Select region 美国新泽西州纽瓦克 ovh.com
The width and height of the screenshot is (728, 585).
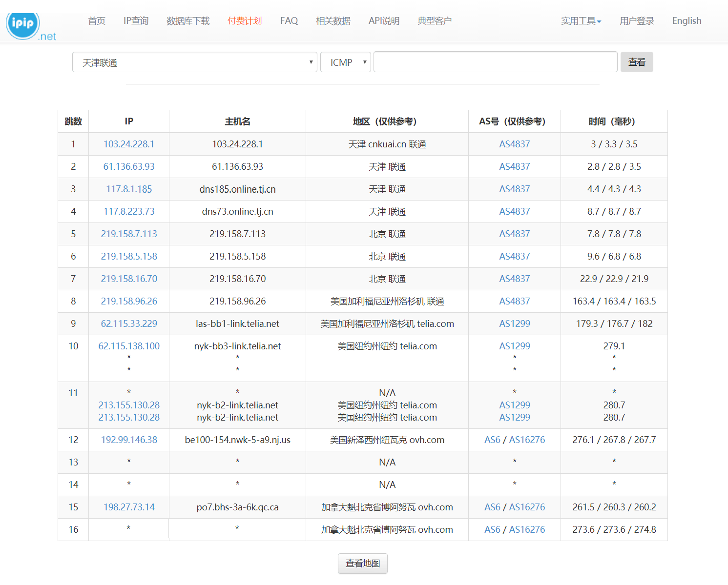(387, 440)
